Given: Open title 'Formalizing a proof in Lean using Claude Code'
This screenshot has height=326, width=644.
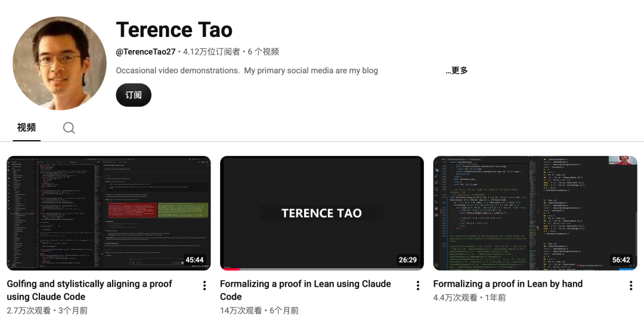Looking at the screenshot, I should pos(305,290).
